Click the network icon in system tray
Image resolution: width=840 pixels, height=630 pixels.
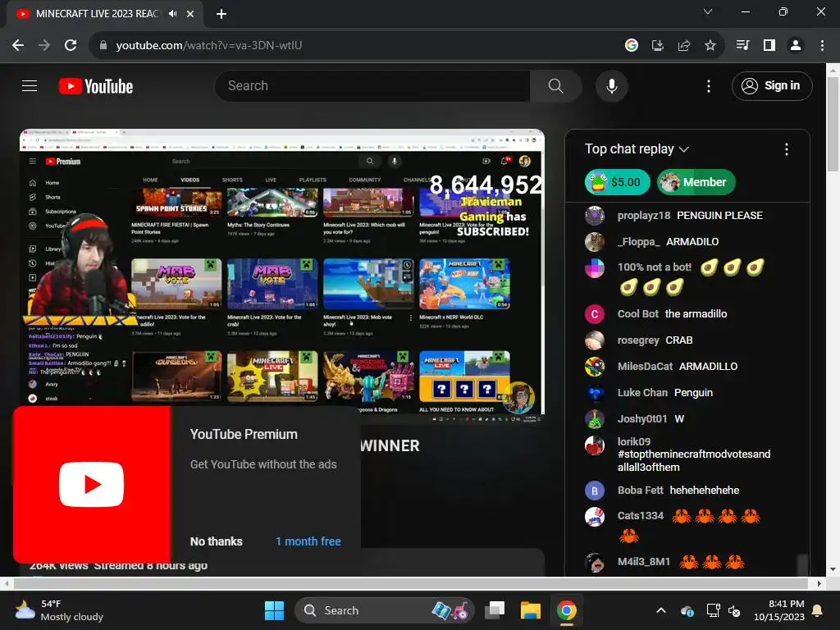tap(713, 610)
